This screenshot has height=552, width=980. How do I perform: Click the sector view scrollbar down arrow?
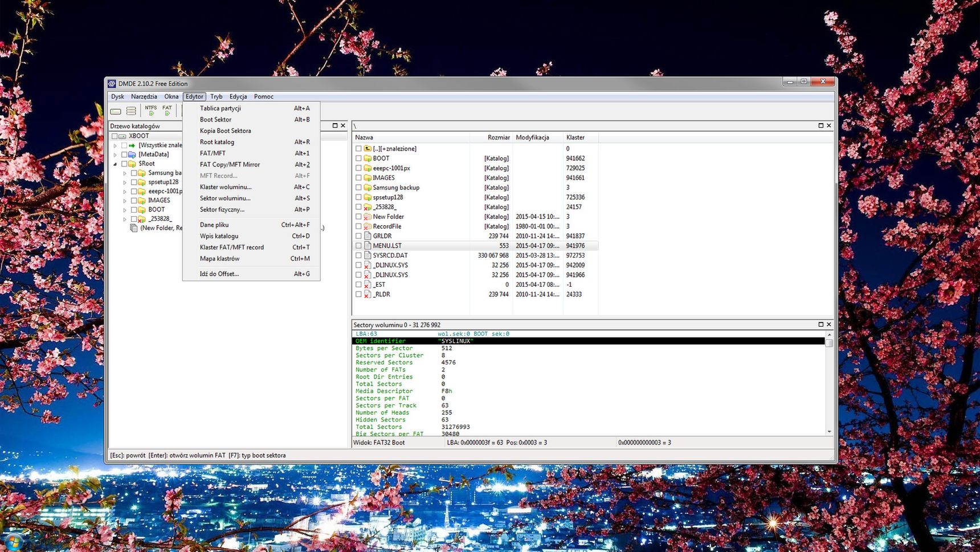(829, 432)
